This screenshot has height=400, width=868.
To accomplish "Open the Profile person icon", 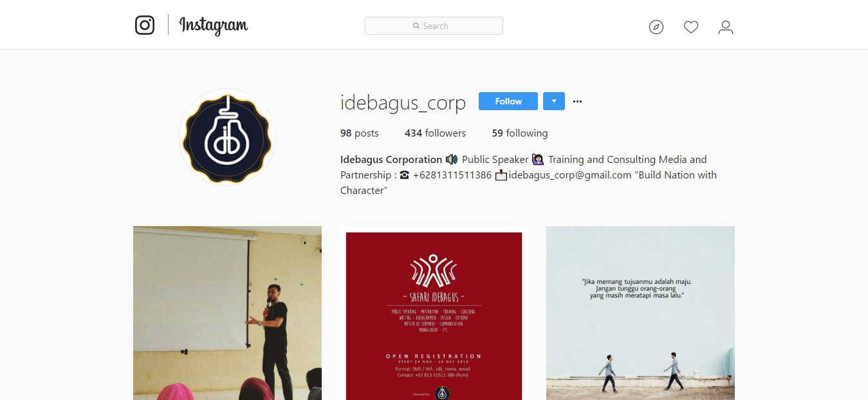I will click(x=726, y=27).
